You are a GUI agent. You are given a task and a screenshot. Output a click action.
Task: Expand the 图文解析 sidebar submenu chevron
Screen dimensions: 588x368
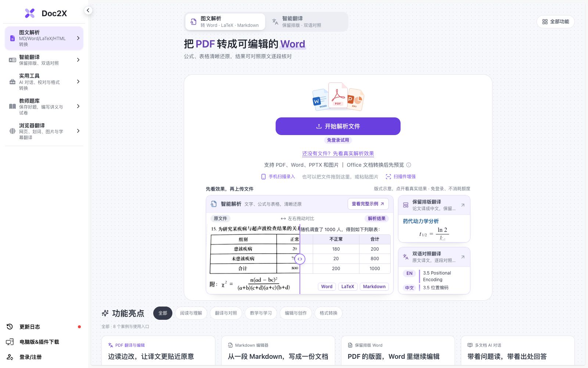tap(78, 38)
